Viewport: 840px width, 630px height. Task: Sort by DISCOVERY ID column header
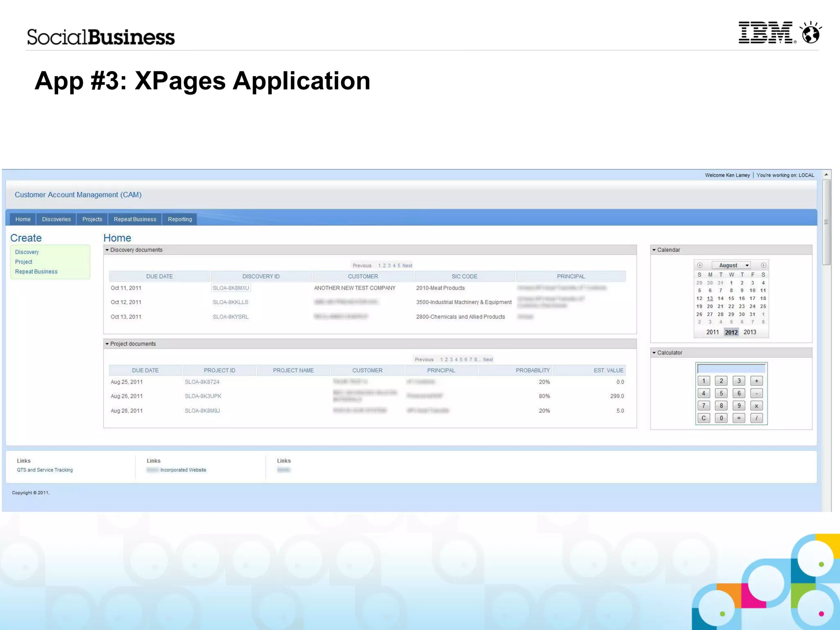click(261, 277)
